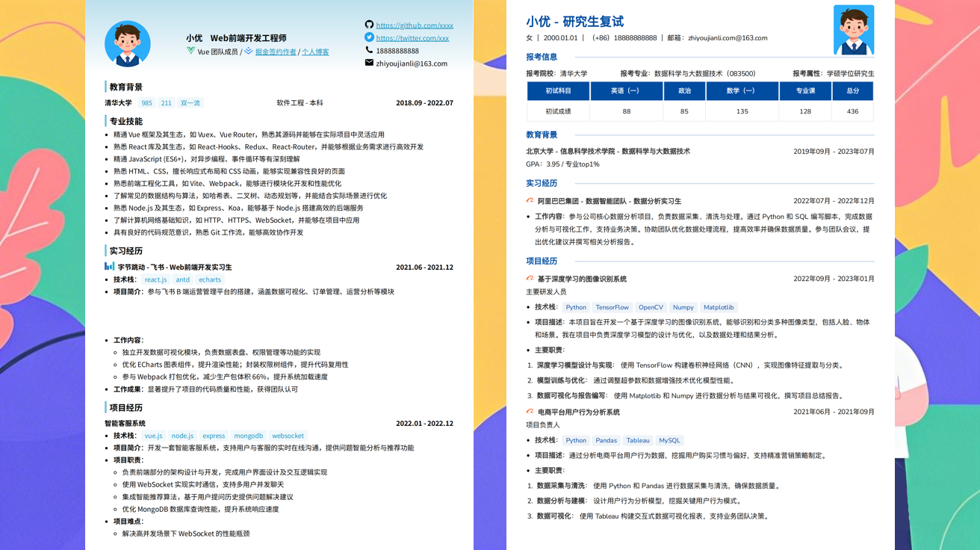The image size is (980, 550).
Task: Click the MySQL tag
Action: 669,440
